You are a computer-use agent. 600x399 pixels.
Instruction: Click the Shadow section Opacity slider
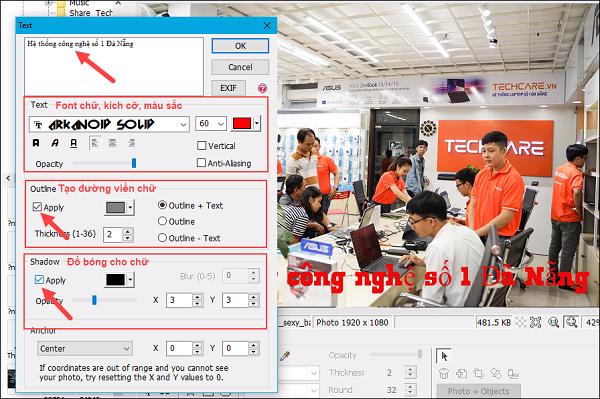pos(104,300)
